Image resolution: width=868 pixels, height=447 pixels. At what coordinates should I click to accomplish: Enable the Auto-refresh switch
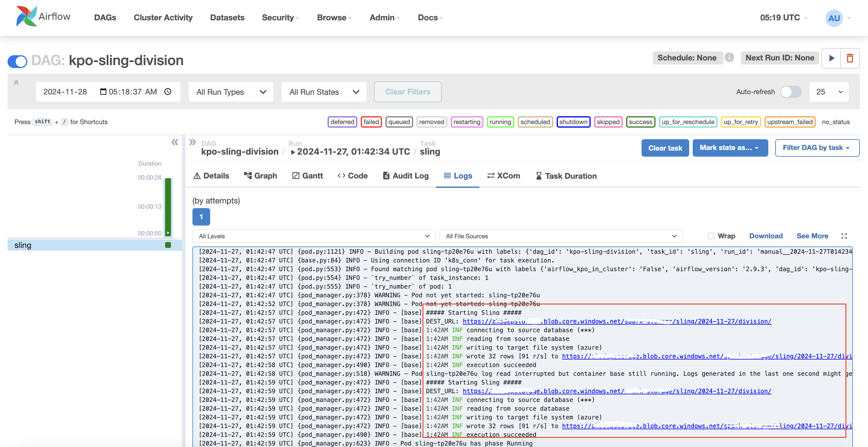pos(791,92)
